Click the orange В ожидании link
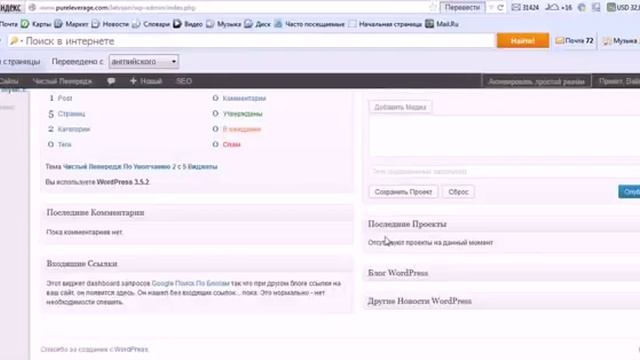640x360 pixels. click(242, 129)
